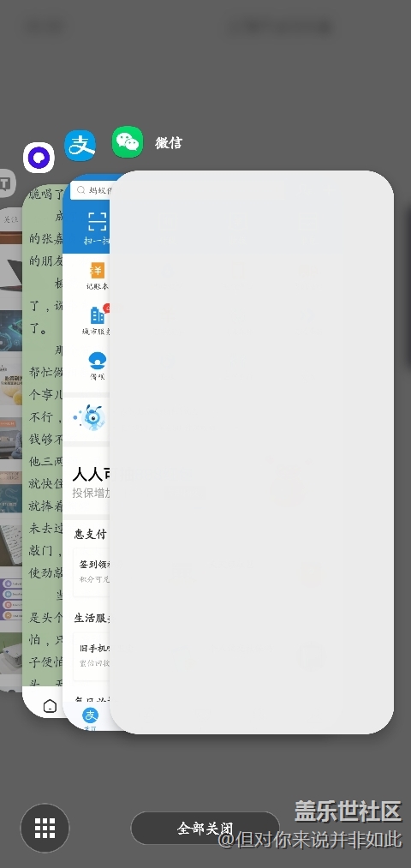Open the leftmost news app card
The image size is (411, 868).
[x=11, y=448]
